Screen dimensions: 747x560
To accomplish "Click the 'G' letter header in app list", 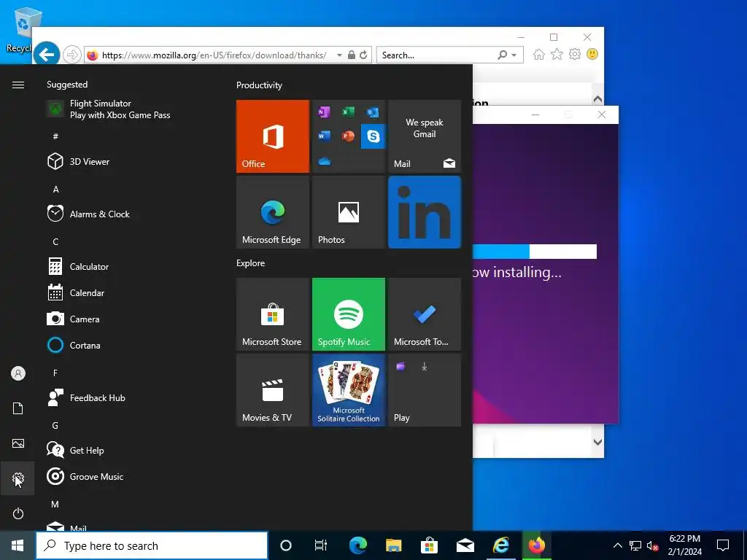I will pyautogui.click(x=55, y=425).
